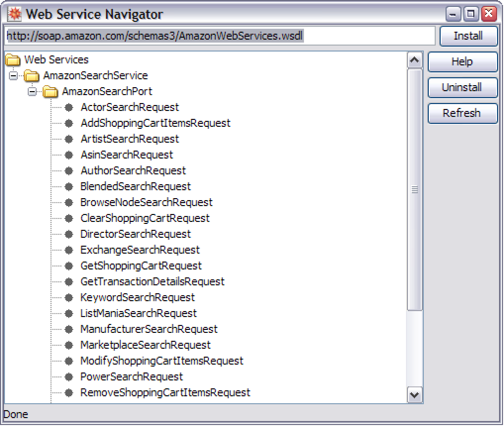Image resolution: width=504 pixels, height=426 pixels.
Task: Click the bullet icon beside BlendedSearchRequest
Action: [69, 186]
